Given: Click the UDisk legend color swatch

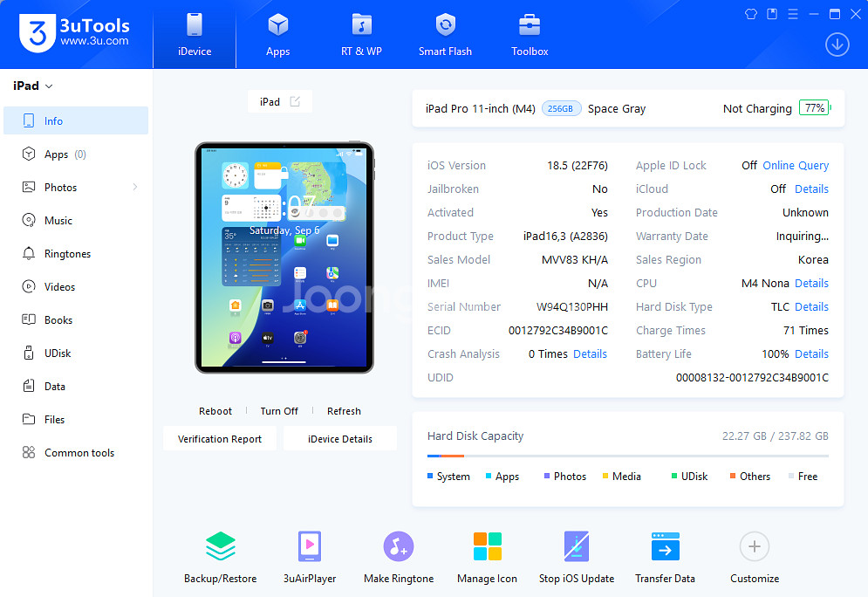Looking at the screenshot, I should pyautogui.click(x=674, y=476).
